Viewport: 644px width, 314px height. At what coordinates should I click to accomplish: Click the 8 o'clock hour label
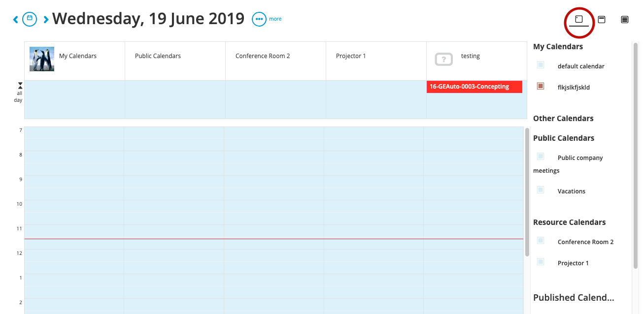(x=21, y=155)
